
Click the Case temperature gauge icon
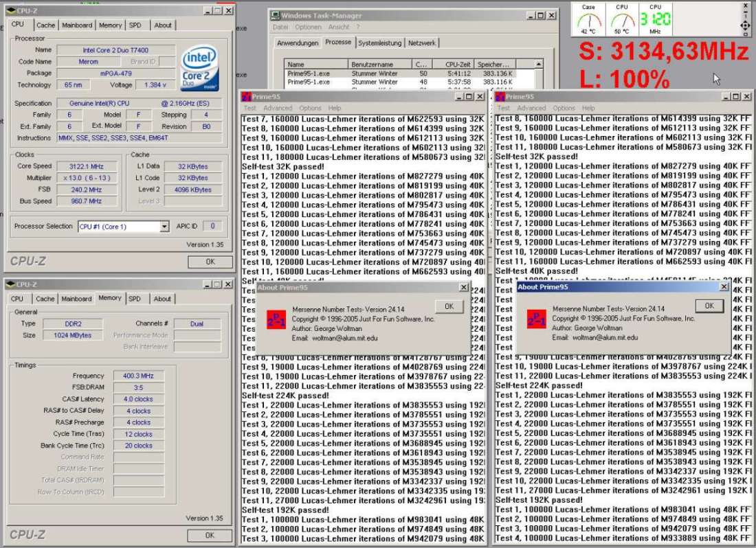coord(588,20)
